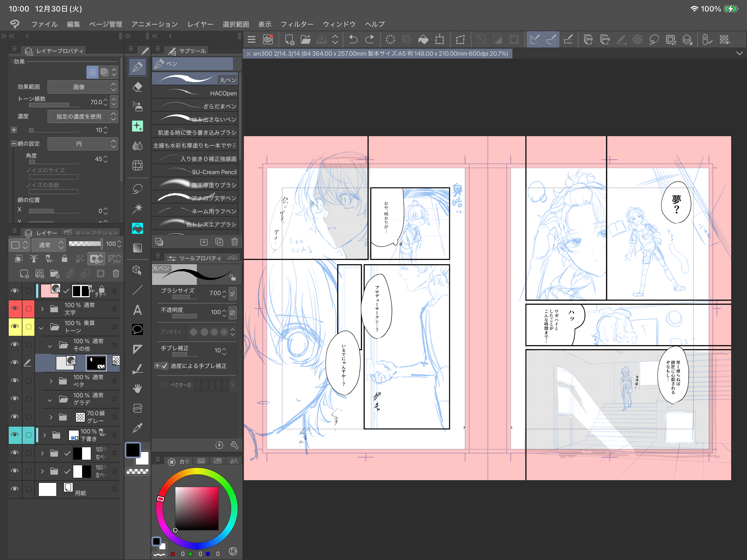Delete layer with the layer panel trash icon

pyautogui.click(x=116, y=274)
